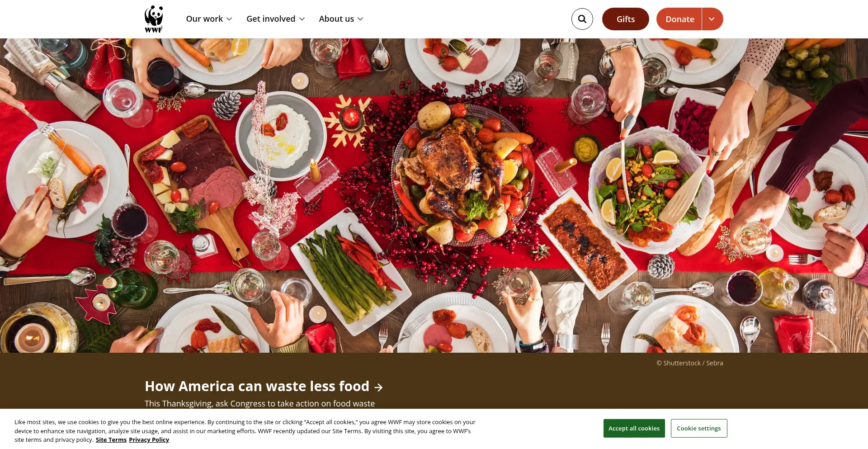Click the Shutterstock / Sebra photo credit
This screenshot has width=868, height=449.
point(689,363)
